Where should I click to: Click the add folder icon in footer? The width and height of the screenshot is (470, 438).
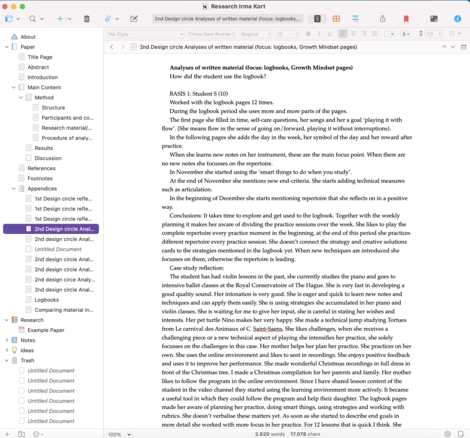[21, 434]
